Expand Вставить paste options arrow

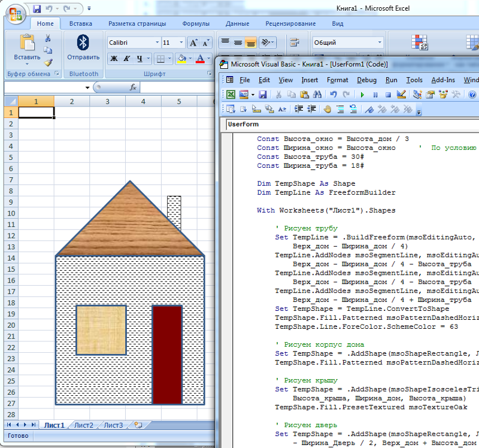27,64
